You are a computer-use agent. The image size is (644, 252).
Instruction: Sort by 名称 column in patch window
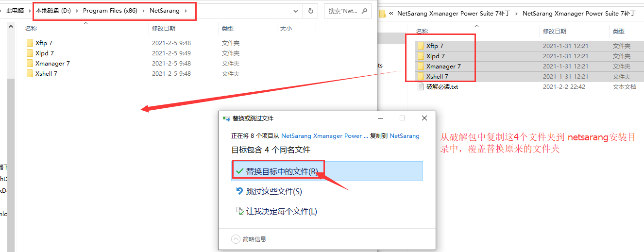[422, 31]
